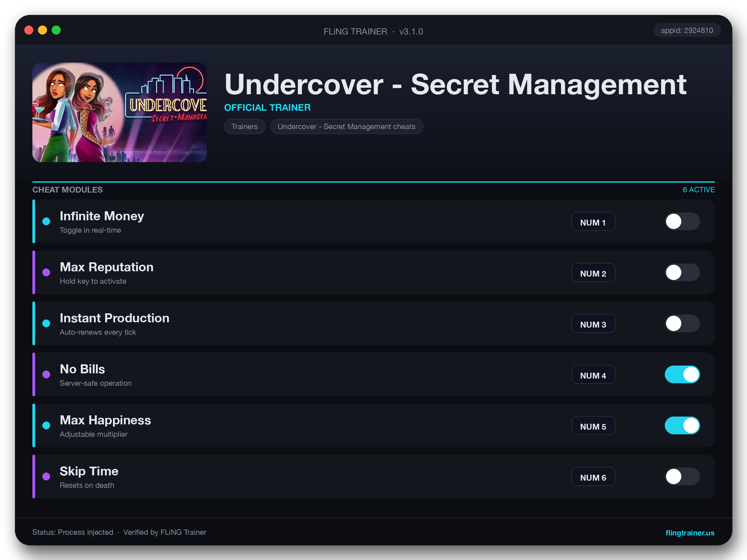Click 'Toggle in real-time' description
This screenshot has height=560, width=747.
[x=91, y=230]
